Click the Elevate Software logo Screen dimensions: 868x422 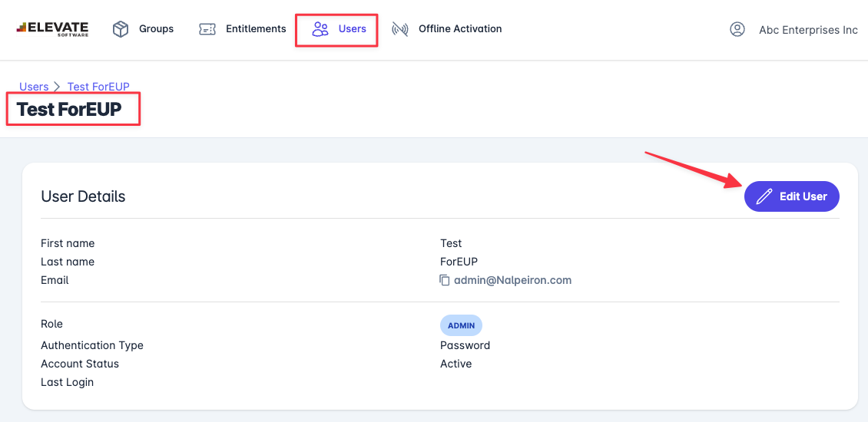coord(52,29)
